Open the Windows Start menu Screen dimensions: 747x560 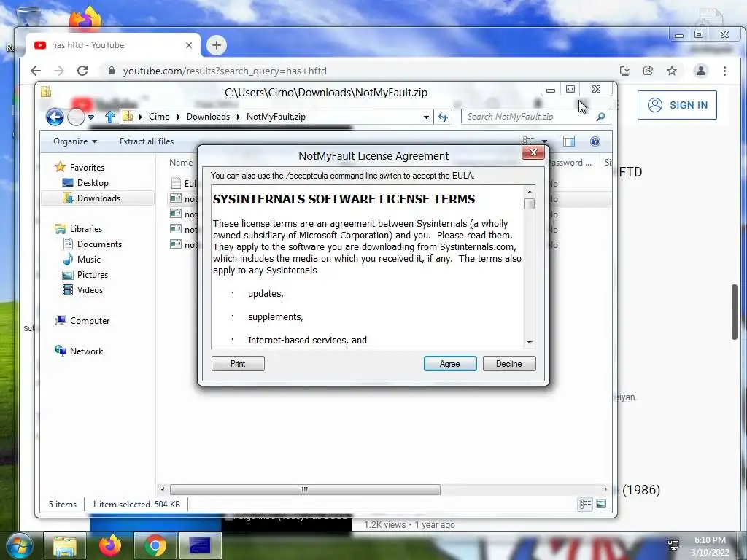[x=19, y=545]
